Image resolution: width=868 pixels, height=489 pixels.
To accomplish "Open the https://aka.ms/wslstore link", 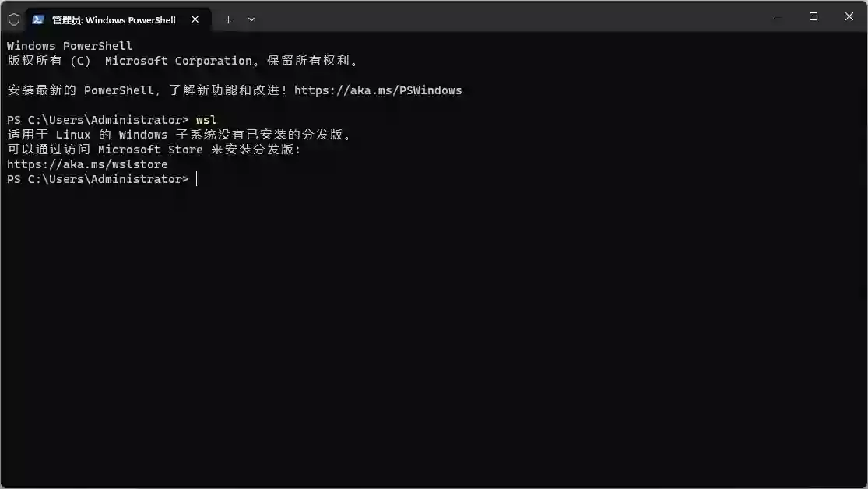I will pyautogui.click(x=87, y=164).
